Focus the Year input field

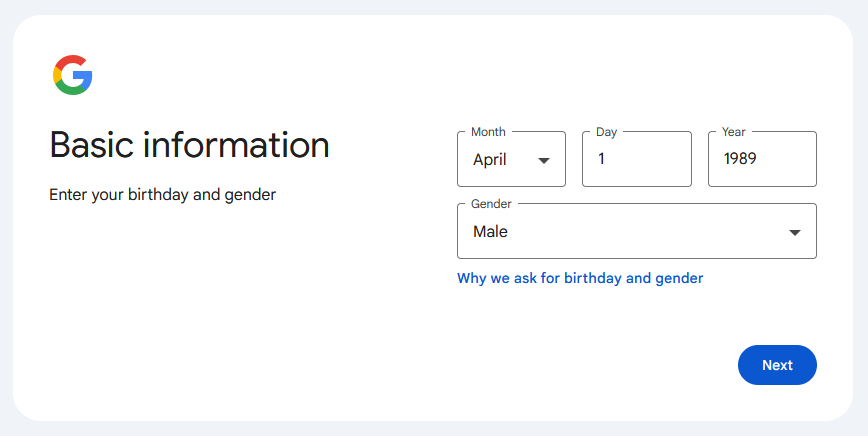click(x=762, y=159)
